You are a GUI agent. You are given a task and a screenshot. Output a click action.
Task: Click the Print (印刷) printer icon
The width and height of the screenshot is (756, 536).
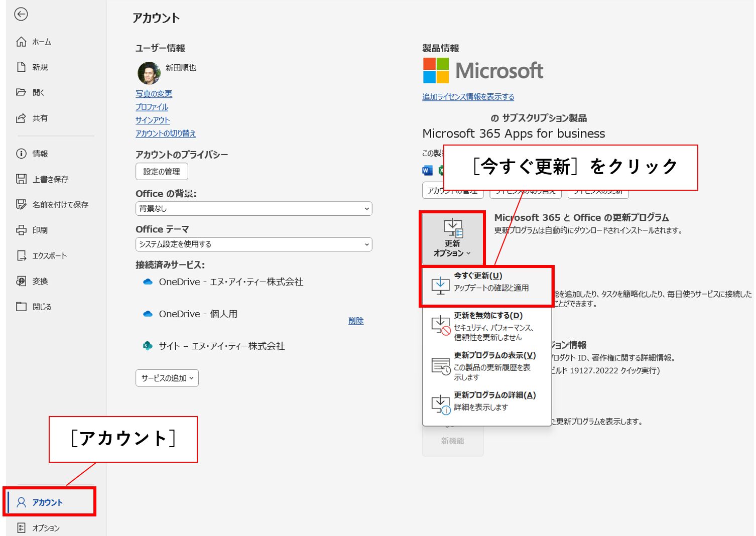click(21, 230)
